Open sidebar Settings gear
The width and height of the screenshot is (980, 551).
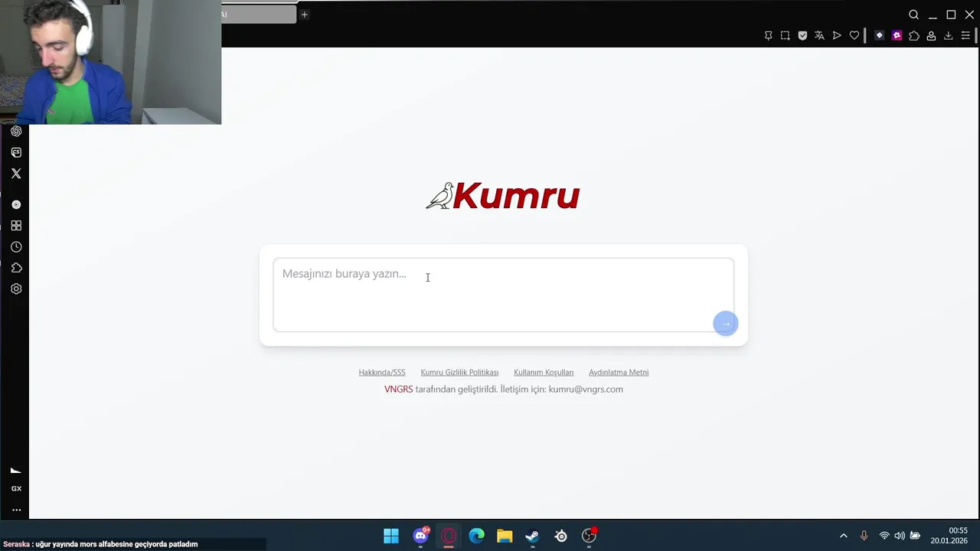point(16,289)
